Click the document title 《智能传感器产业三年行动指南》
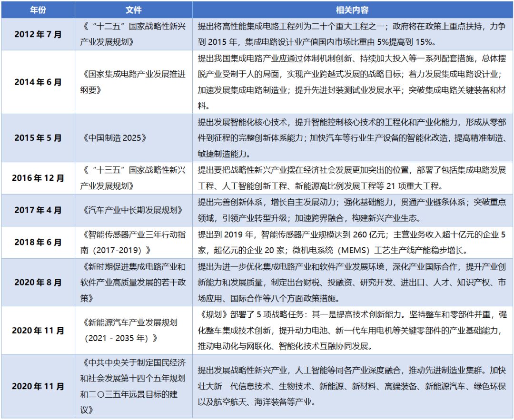 133,242
